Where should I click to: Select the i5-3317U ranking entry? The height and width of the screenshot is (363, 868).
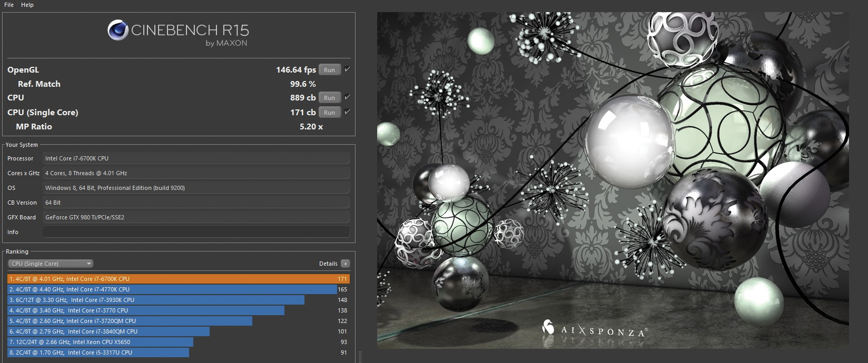98,352
